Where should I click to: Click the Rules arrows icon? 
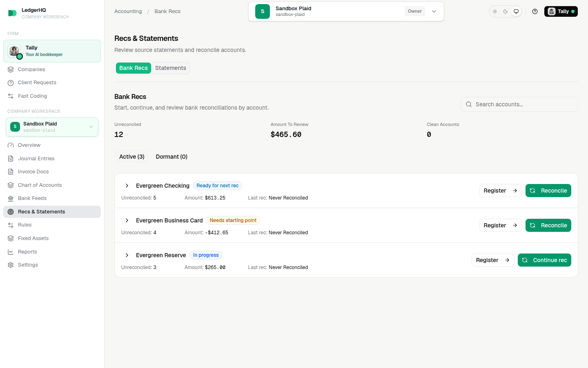(11, 225)
